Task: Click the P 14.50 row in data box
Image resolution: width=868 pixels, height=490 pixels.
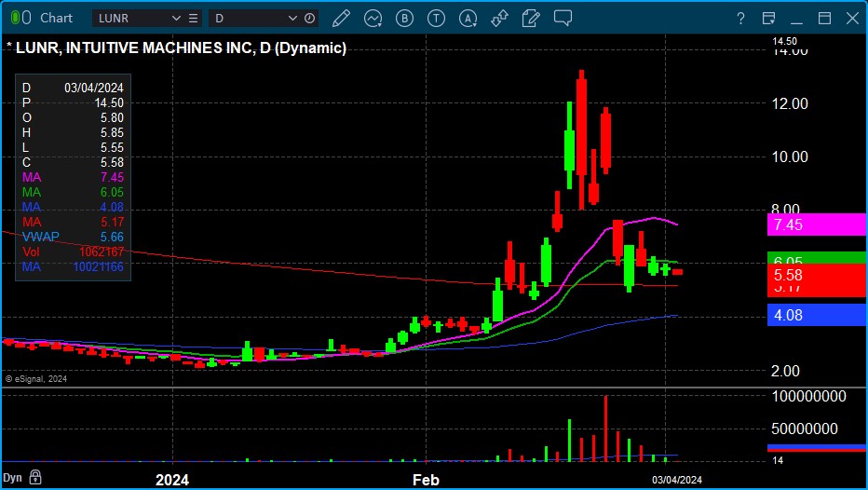Action: coord(73,103)
